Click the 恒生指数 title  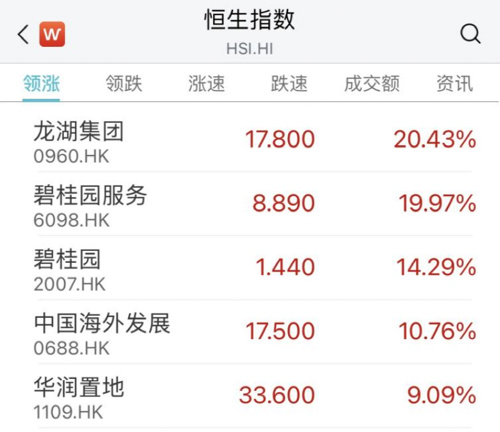point(249,19)
